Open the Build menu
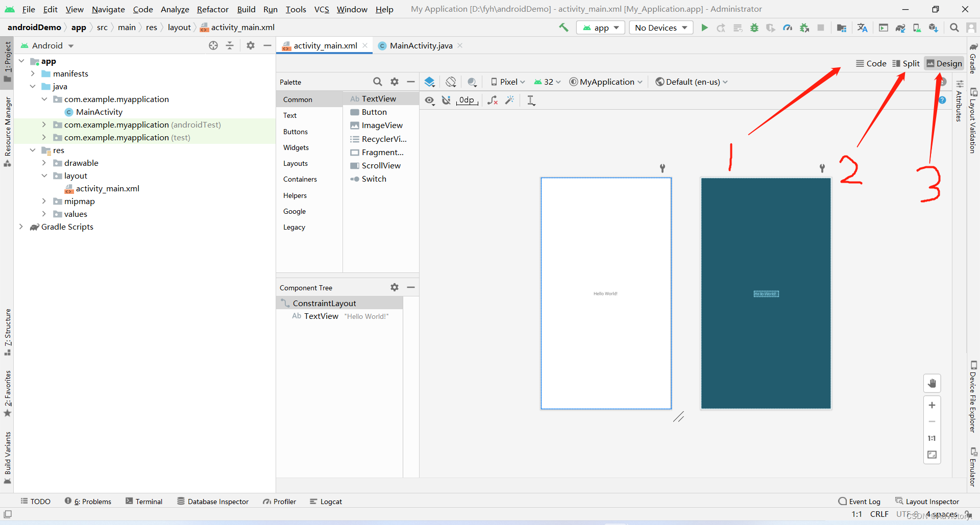The height and width of the screenshot is (525, 980). (x=246, y=9)
